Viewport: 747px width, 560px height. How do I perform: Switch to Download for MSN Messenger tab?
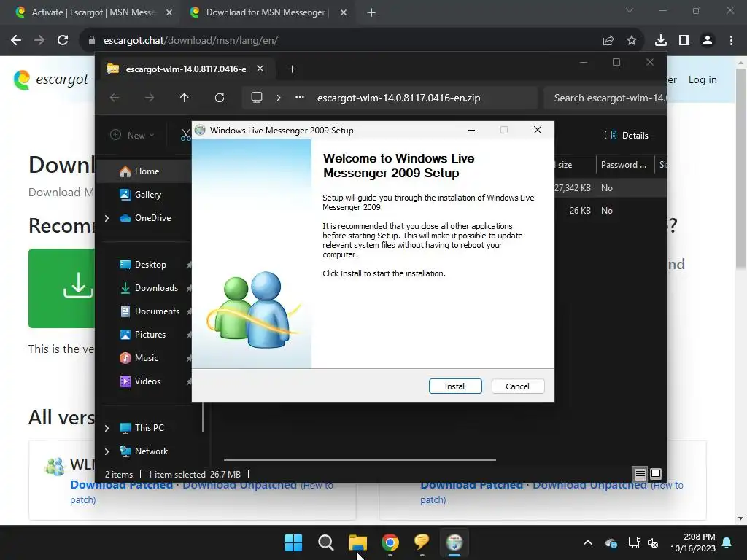pos(265,12)
